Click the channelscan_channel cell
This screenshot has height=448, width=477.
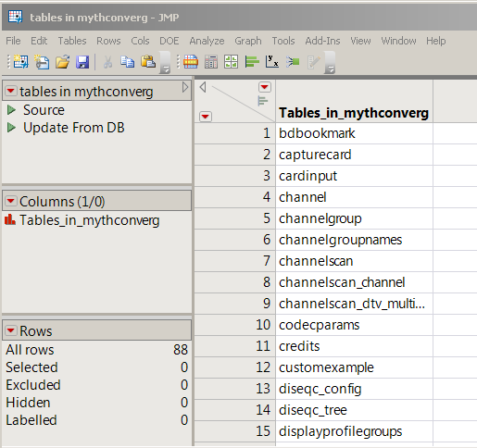click(355, 282)
